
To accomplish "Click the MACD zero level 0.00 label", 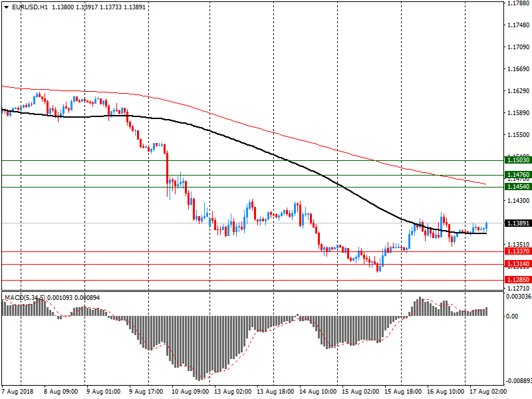I will [x=512, y=317].
